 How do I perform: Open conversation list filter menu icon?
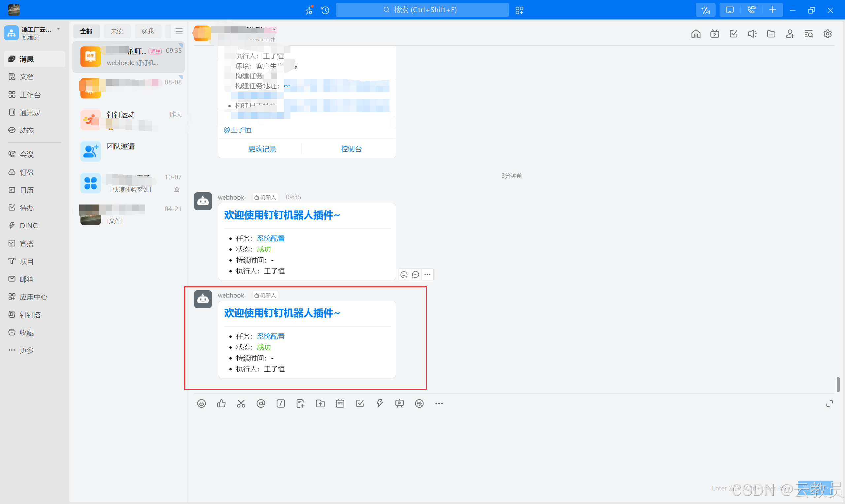pos(179,31)
